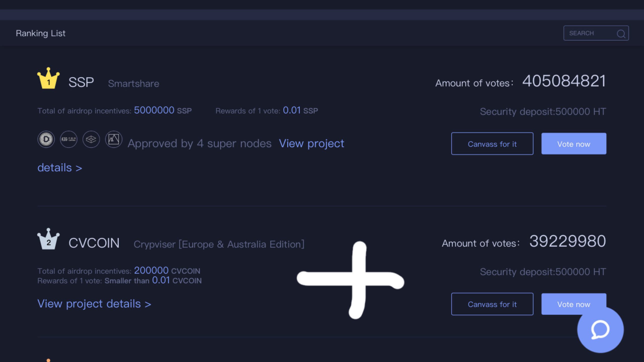Click SSP vote count 405084821

(x=564, y=81)
